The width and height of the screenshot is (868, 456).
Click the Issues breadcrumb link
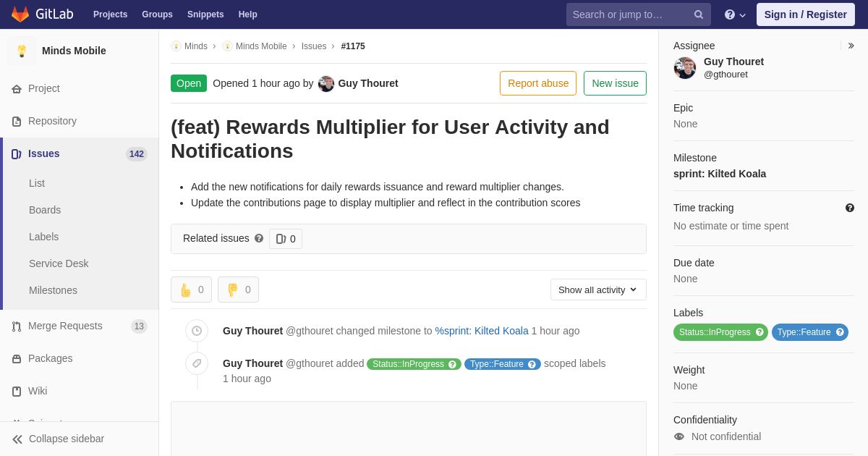click(x=314, y=46)
